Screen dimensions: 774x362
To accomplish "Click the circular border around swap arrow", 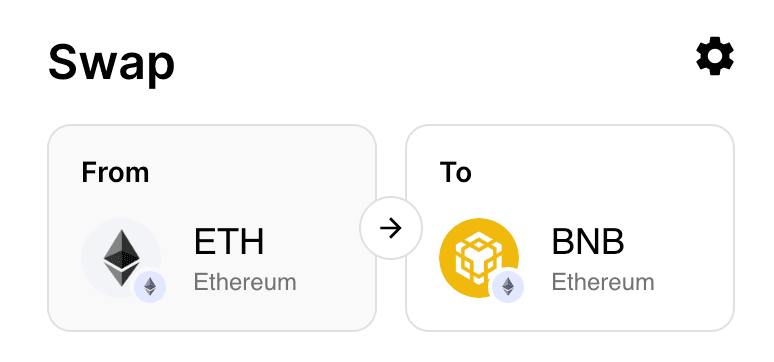I will 391,198.
